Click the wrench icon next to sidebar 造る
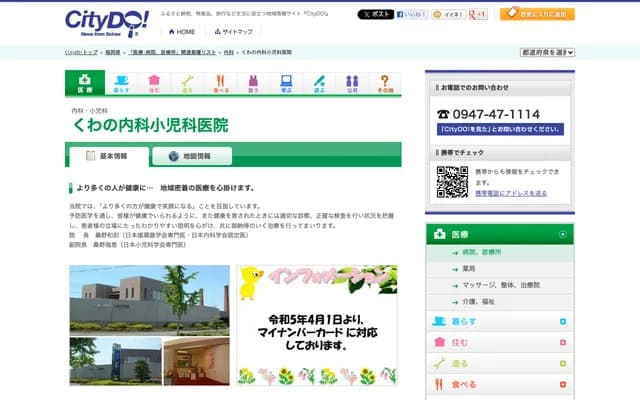This screenshot has width=640, height=400. pos(439,363)
